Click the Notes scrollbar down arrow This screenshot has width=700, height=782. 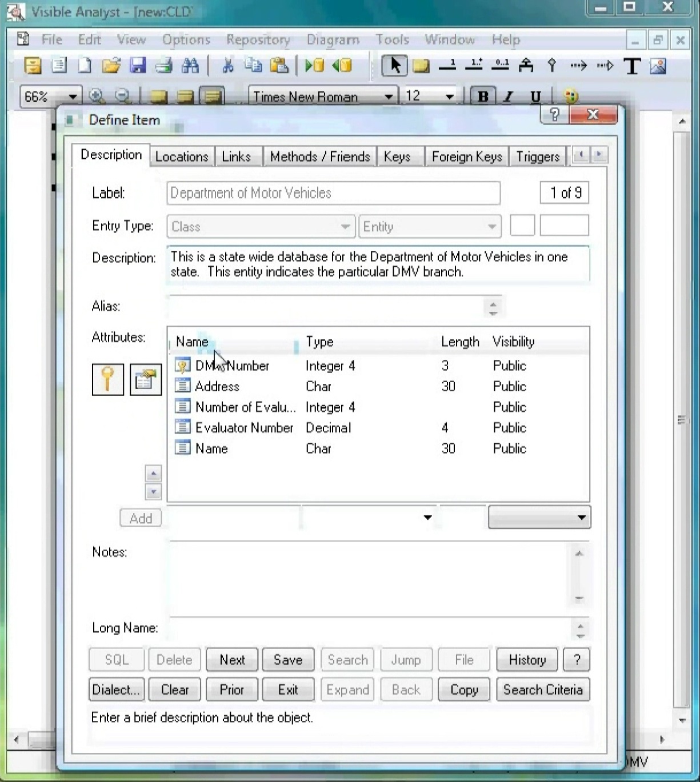point(579,598)
